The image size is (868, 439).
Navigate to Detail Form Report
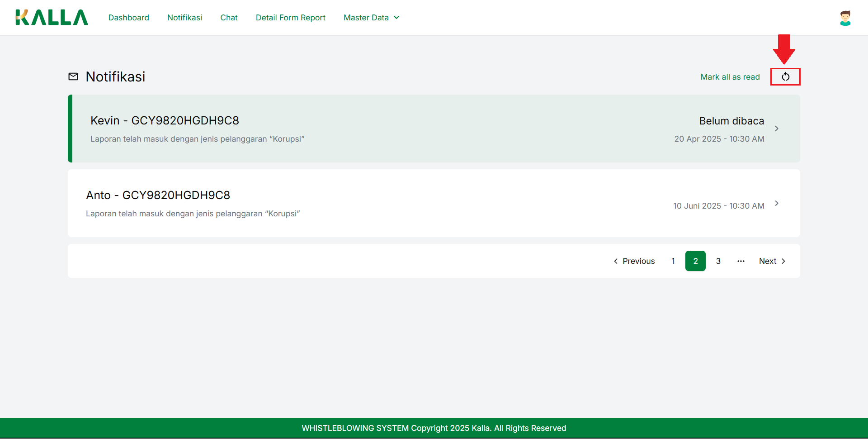(290, 18)
